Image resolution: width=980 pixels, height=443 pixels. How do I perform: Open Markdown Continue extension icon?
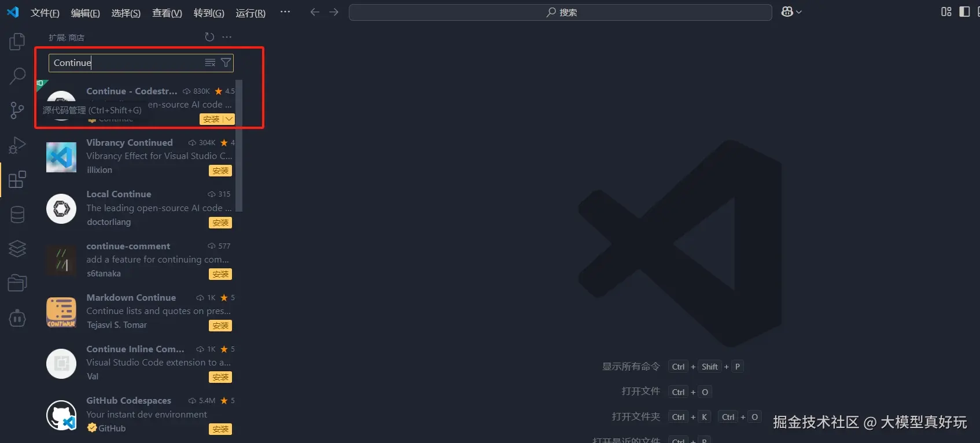point(61,312)
